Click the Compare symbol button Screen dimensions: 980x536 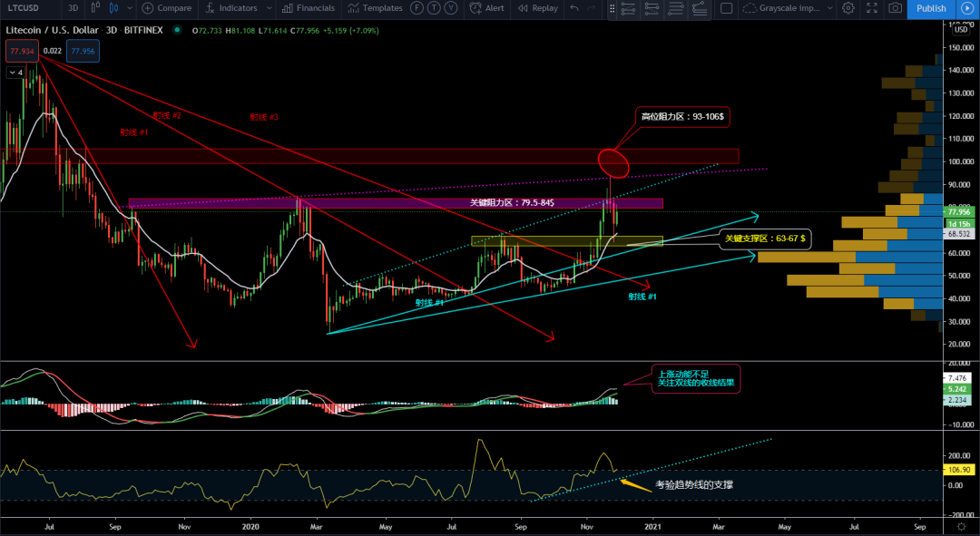(167, 8)
